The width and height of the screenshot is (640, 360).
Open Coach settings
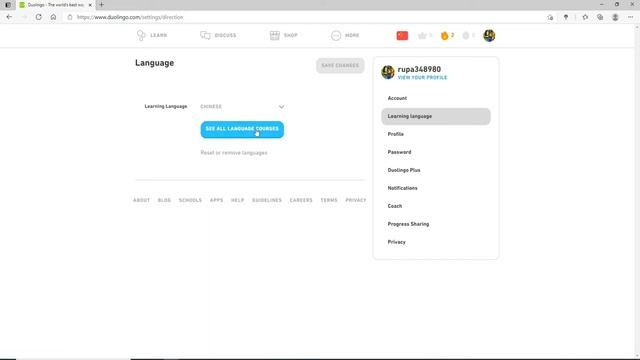pyautogui.click(x=436, y=206)
